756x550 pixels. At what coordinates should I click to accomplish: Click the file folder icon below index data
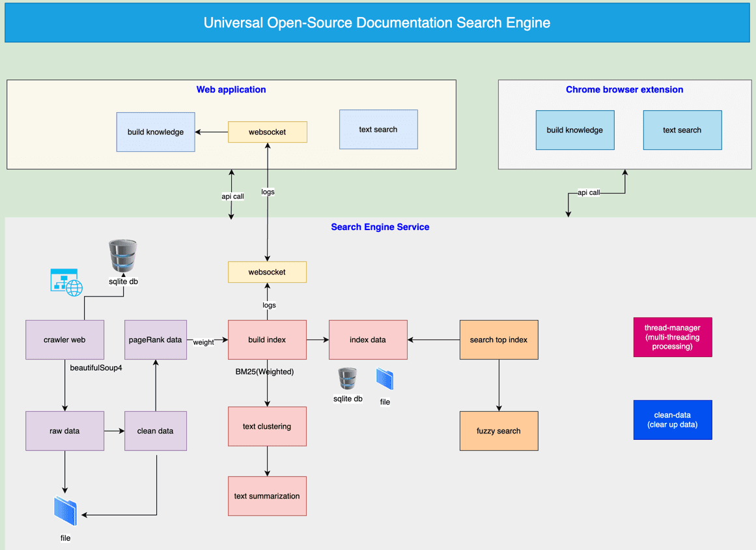pyautogui.click(x=385, y=379)
